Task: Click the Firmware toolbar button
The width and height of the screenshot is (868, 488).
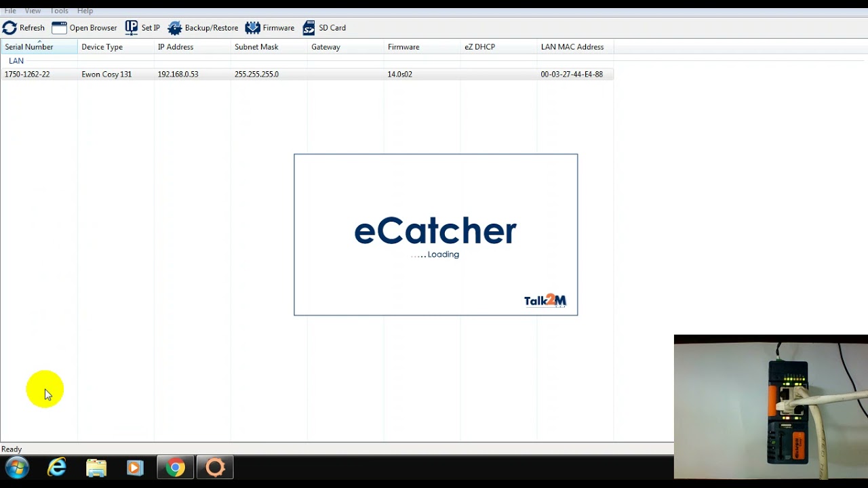Action: (270, 28)
